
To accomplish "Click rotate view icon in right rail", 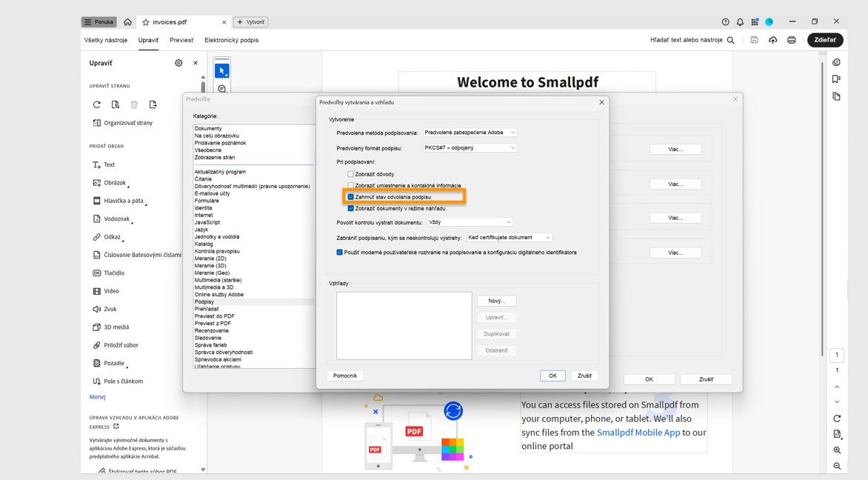I will pyautogui.click(x=837, y=419).
